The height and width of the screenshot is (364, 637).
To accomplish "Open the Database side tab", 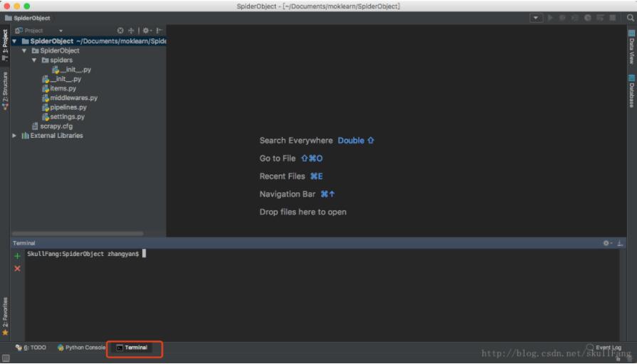I will pyautogui.click(x=632, y=91).
